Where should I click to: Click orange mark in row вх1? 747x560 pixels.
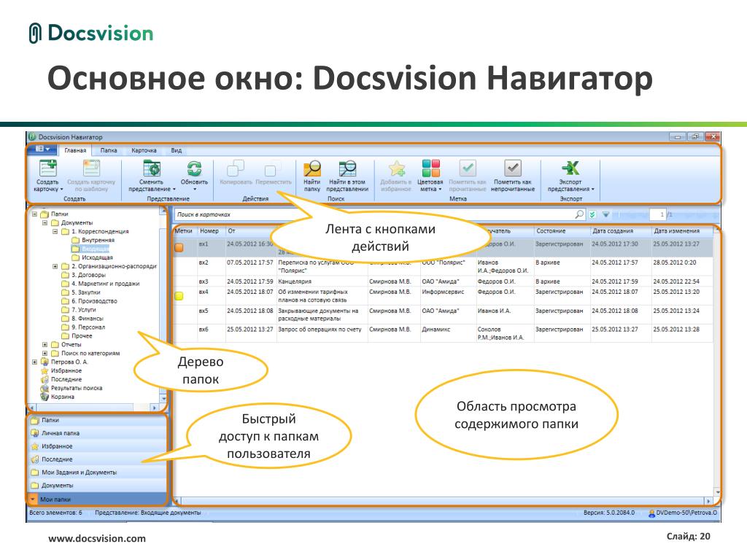pyautogui.click(x=179, y=248)
